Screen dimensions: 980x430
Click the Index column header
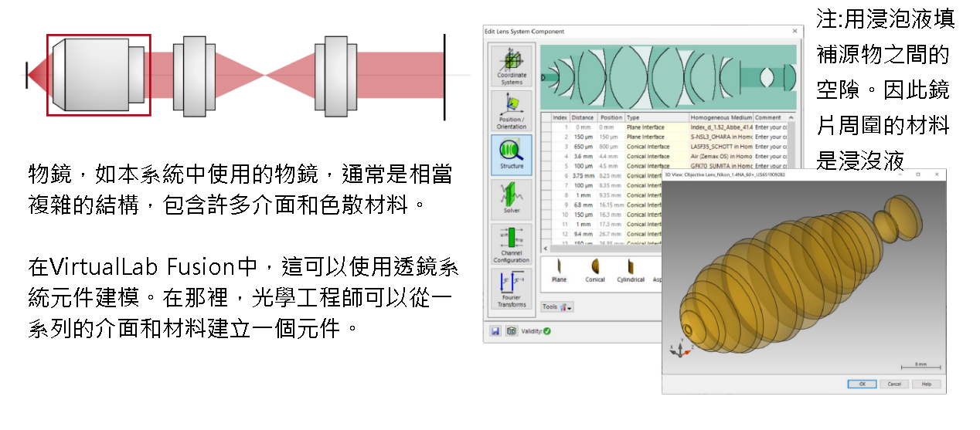(560, 117)
